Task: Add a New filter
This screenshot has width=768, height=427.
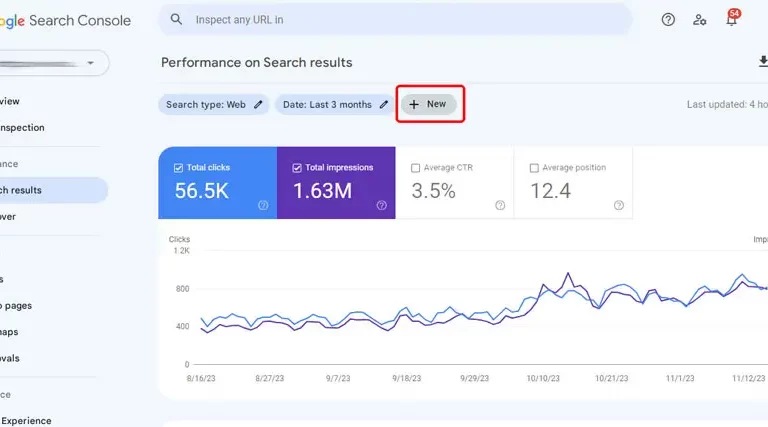Action: [429, 104]
